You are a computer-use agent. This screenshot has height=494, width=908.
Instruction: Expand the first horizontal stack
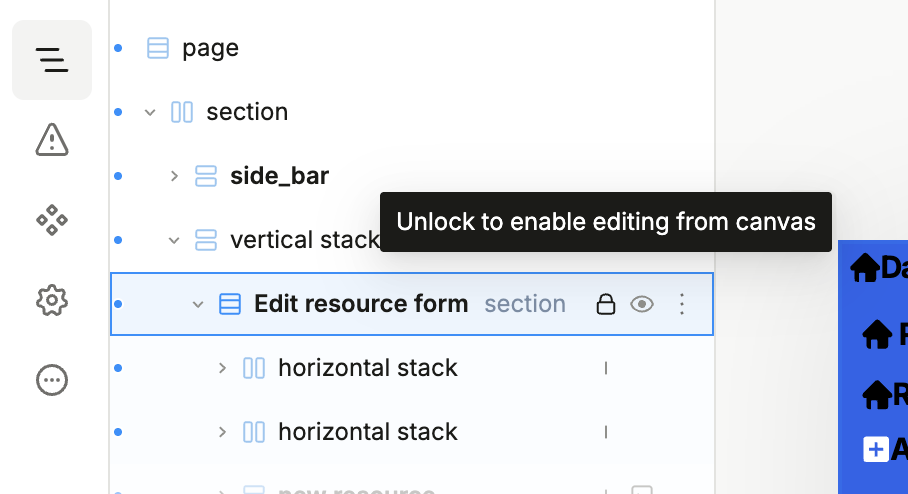click(222, 368)
